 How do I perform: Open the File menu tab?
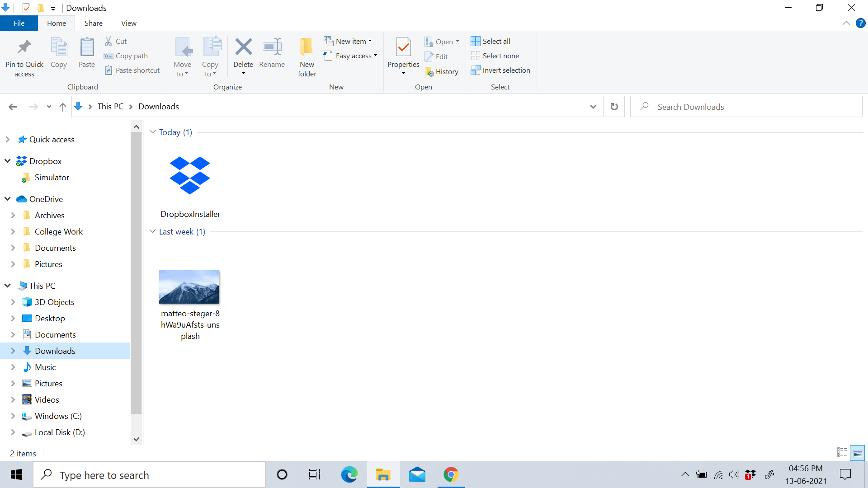pos(19,23)
